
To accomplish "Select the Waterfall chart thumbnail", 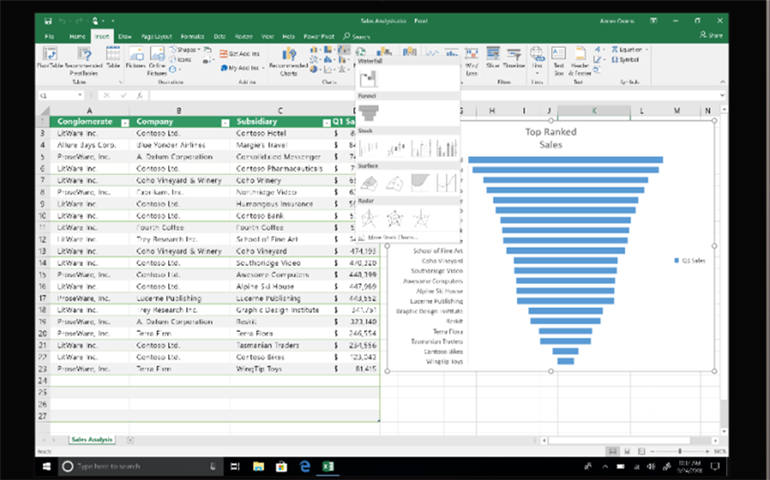I will coord(368,79).
